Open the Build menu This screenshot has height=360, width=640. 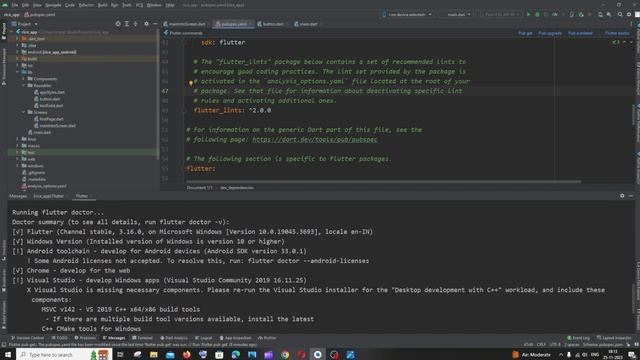(102, 5)
